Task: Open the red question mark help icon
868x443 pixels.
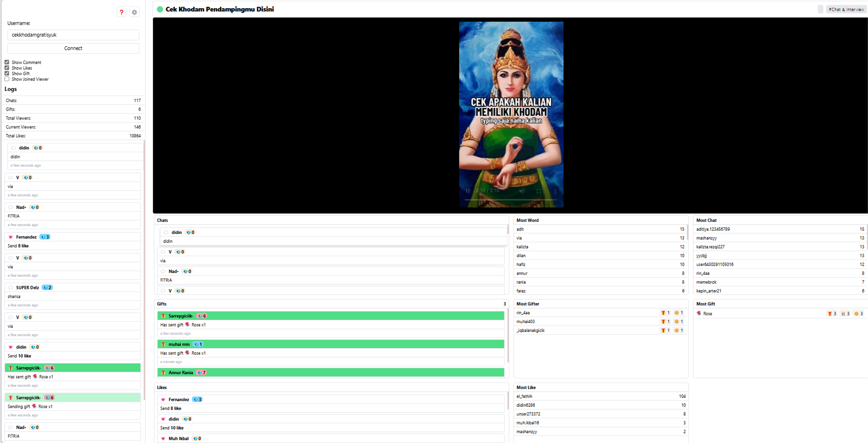Action: pos(122,12)
